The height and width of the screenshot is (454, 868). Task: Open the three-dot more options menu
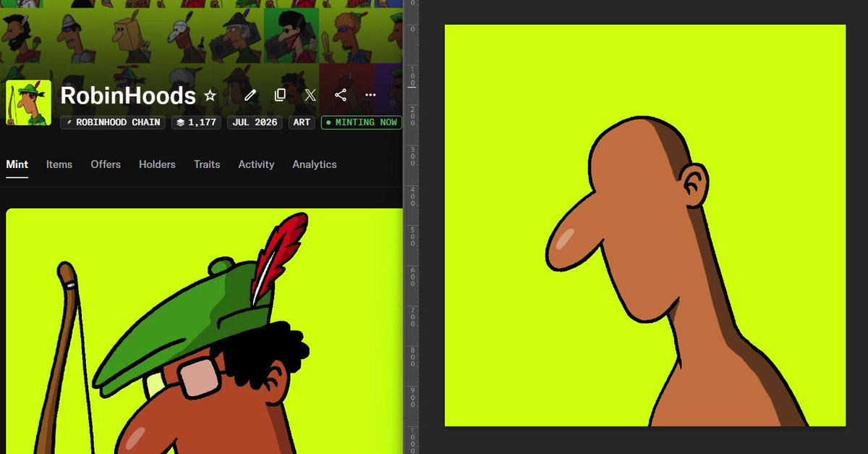[x=370, y=95]
